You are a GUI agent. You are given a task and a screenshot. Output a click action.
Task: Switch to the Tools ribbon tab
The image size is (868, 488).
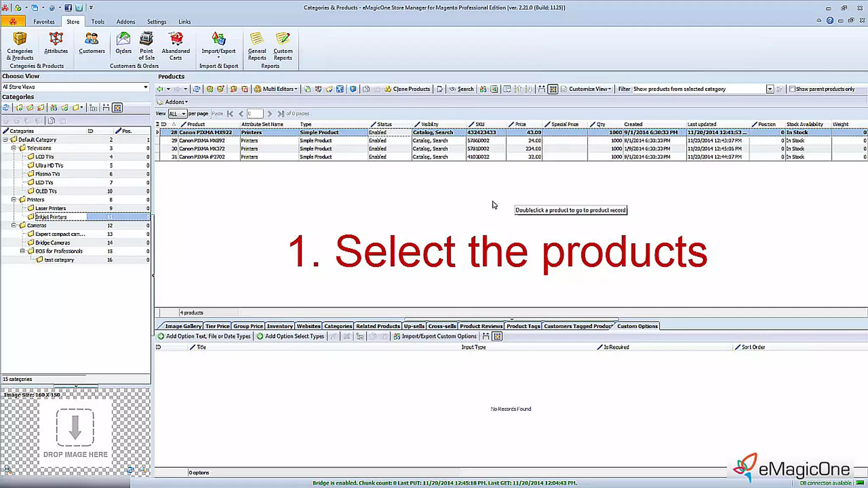[x=97, y=22]
